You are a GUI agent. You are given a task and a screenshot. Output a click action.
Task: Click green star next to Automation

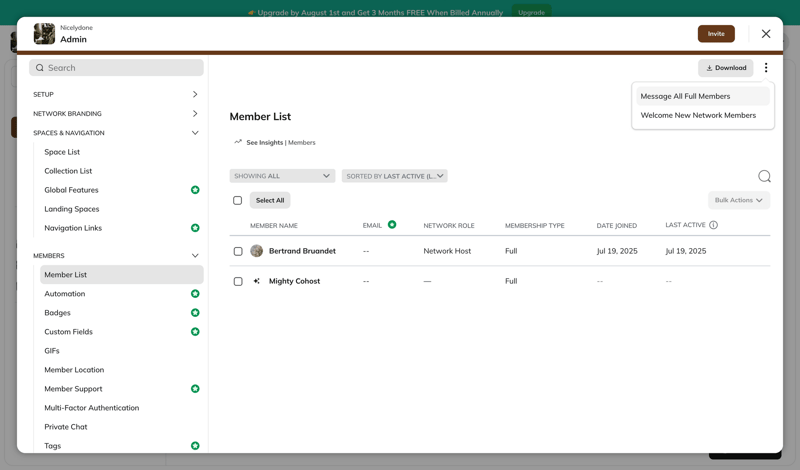tap(195, 294)
